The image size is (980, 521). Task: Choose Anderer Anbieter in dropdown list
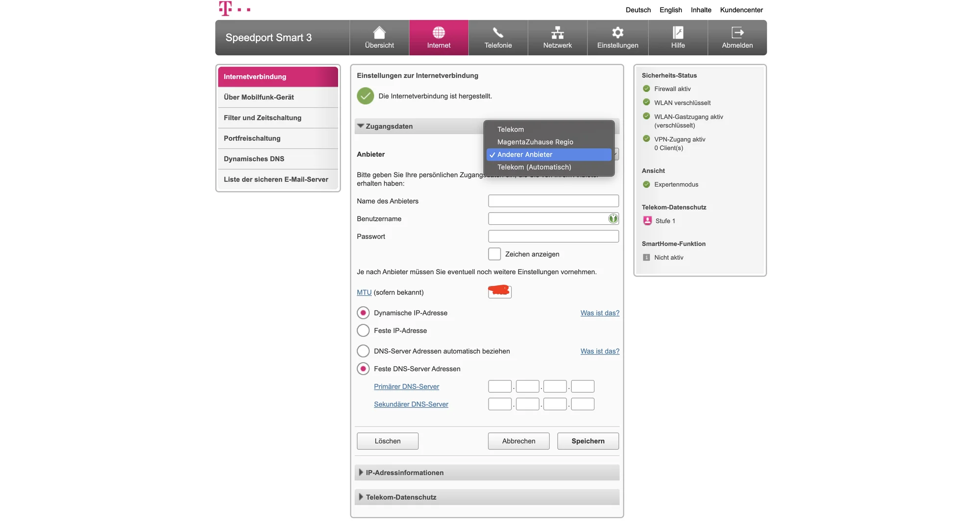click(x=549, y=154)
